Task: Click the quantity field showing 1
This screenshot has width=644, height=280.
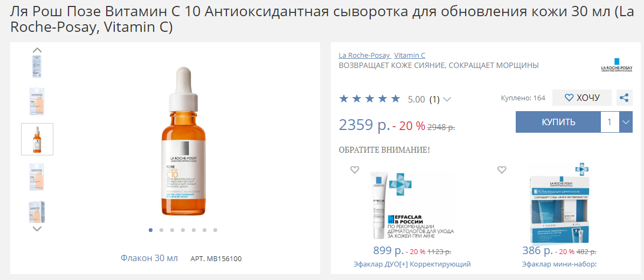Action: pos(610,122)
